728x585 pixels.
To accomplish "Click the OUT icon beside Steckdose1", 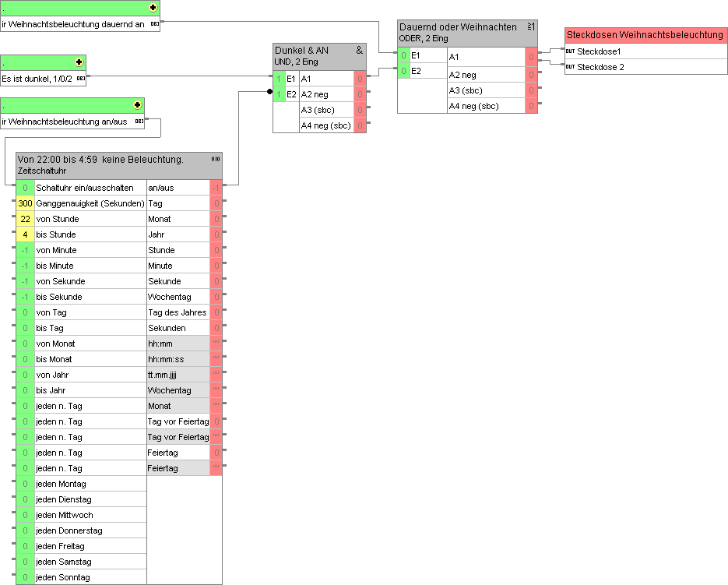I will pos(570,51).
